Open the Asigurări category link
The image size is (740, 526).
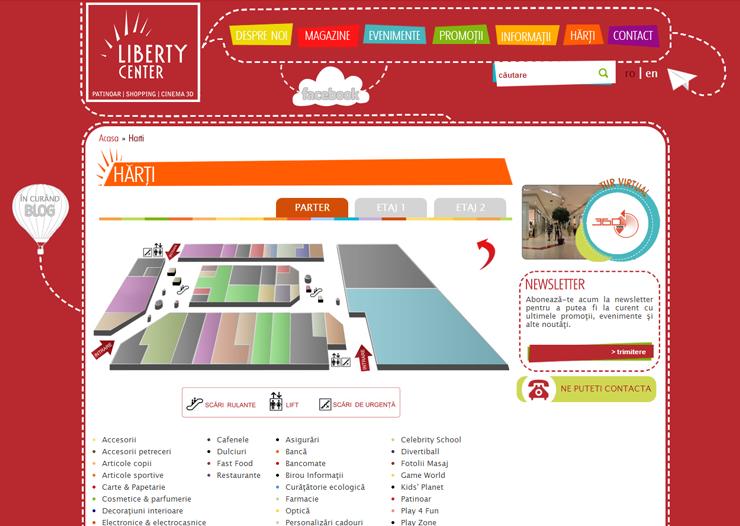[x=302, y=440]
